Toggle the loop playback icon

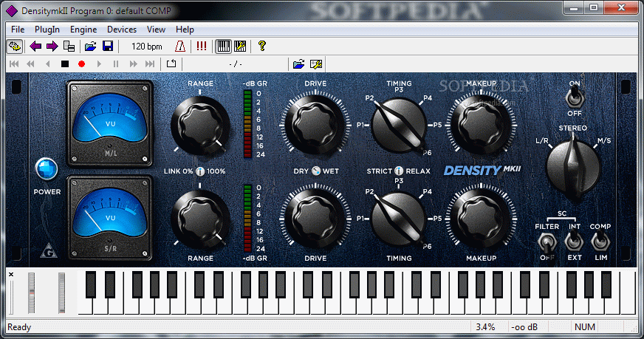(171, 64)
